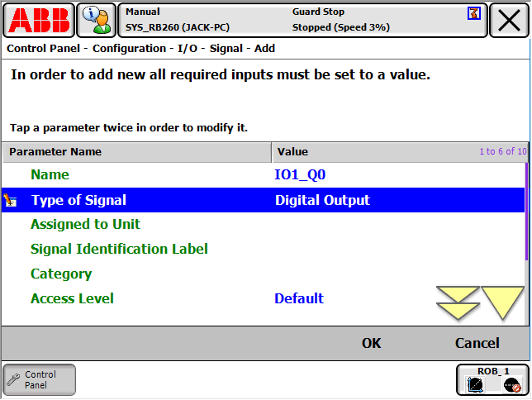
Task: Select IO1_Q0 name value
Action: coord(300,175)
